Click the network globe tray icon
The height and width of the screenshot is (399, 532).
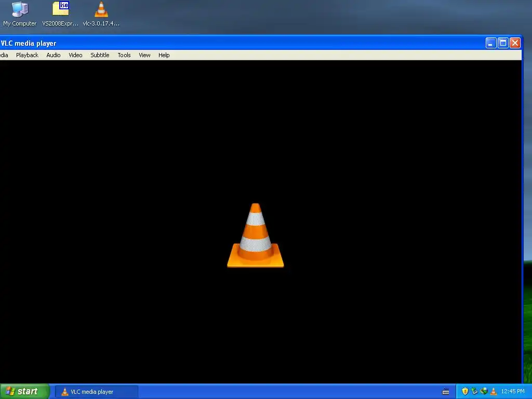click(x=484, y=392)
